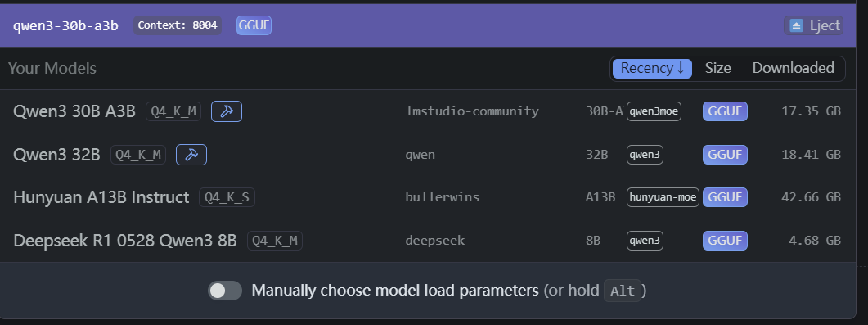Select the Qwen3 30B A3B model
Viewport: 868px width, 325px height.
pos(427,111)
